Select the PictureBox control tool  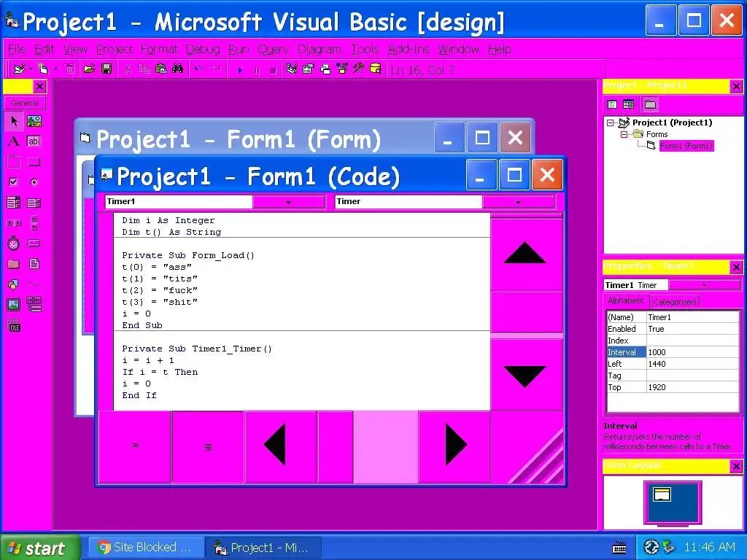click(x=34, y=121)
